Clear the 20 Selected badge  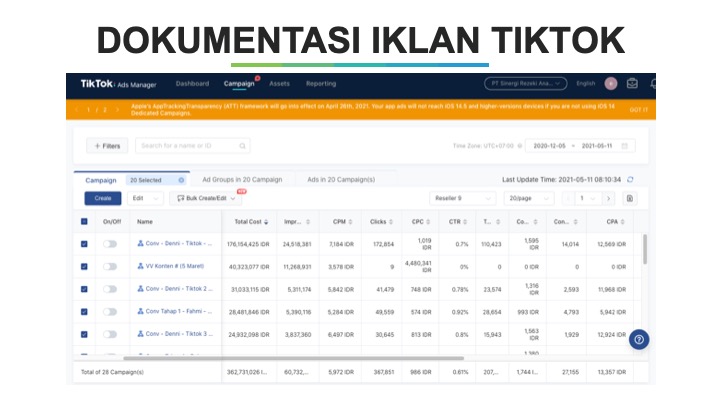tap(181, 180)
